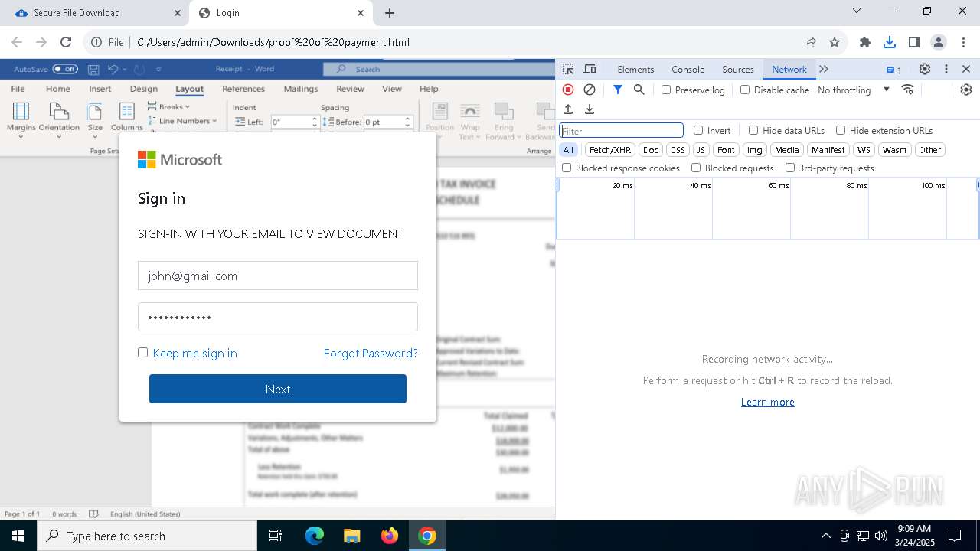This screenshot has width=980, height=551.
Task: Open network conditions wifi icon
Action: point(908,90)
